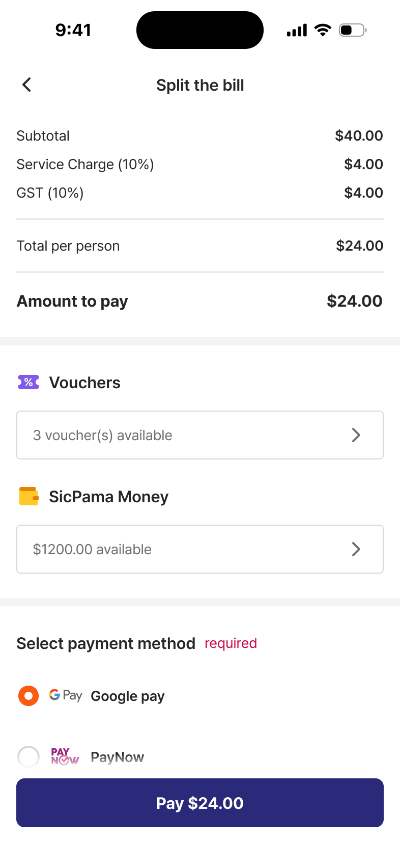
Task: Tap the Split the bill title
Action: point(200,85)
